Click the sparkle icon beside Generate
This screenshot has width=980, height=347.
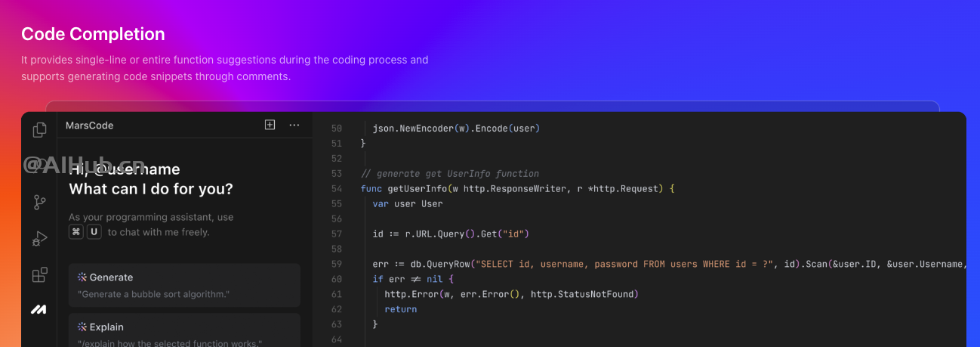(x=82, y=277)
